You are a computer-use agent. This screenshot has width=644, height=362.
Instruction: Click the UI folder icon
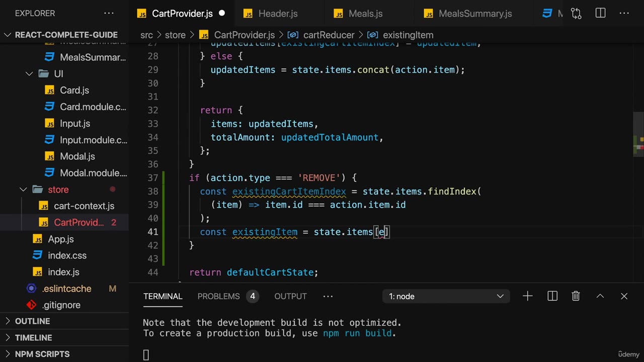[43, 74]
